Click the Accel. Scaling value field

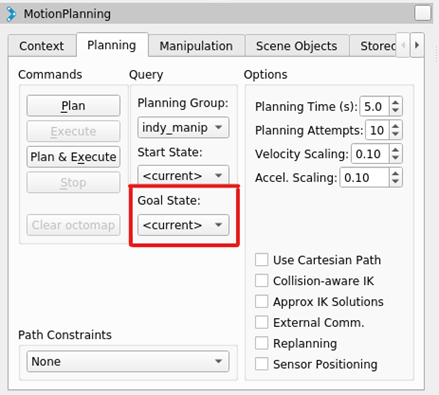tap(364, 177)
